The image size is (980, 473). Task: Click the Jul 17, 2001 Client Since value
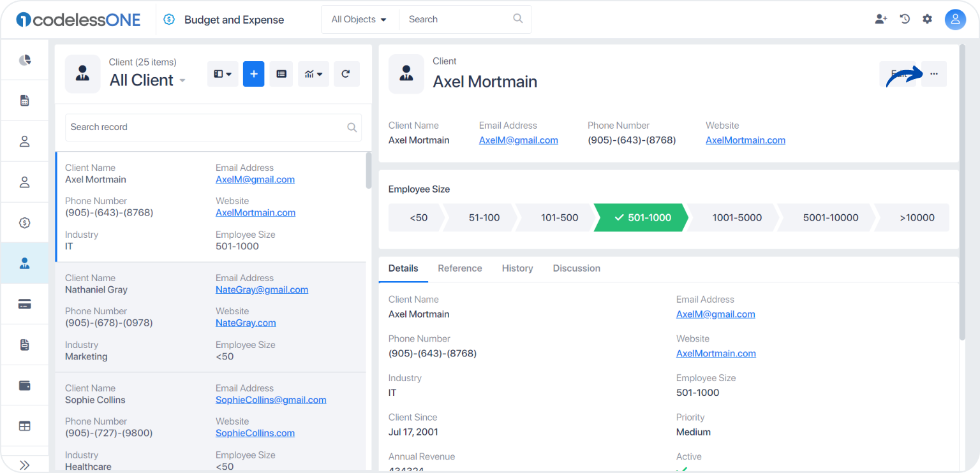tap(413, 432)
